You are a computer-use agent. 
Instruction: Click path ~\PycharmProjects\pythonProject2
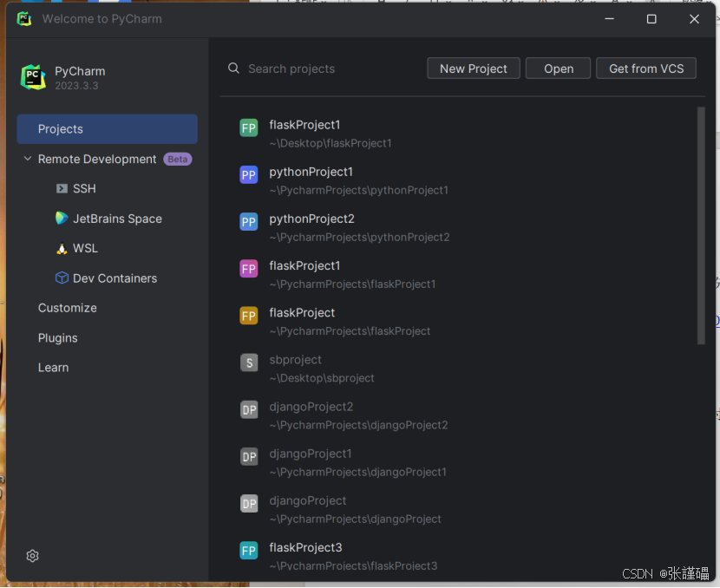coord(359,238)
